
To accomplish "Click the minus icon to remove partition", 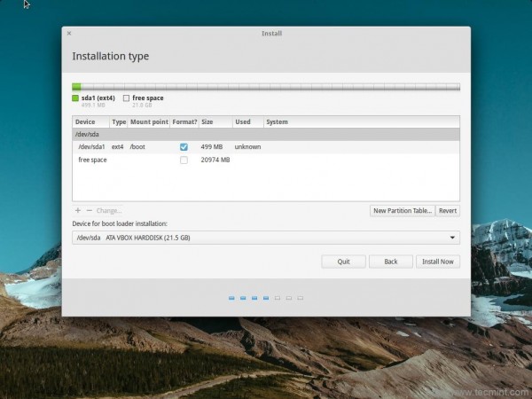I will [90, 211].
